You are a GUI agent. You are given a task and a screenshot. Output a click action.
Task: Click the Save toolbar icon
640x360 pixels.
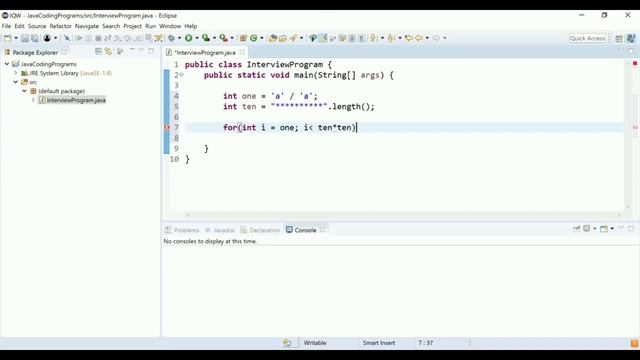tap(25, 38)
